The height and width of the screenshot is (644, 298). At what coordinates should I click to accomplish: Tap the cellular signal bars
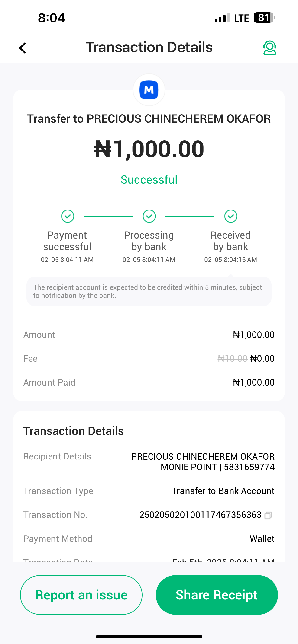222,18
